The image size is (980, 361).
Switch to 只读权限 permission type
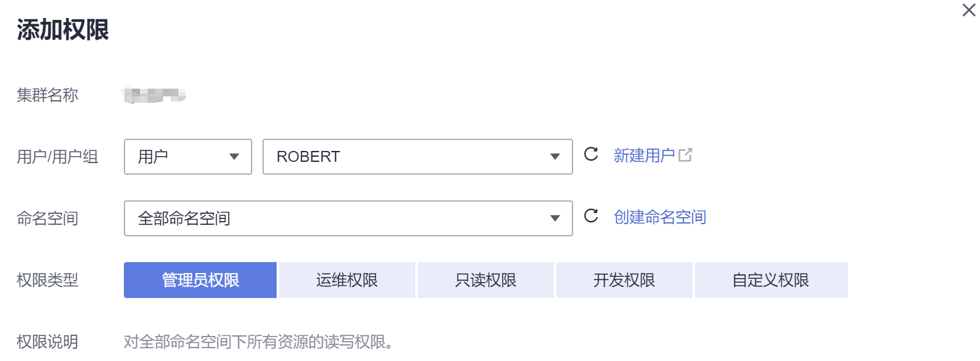[x=486, y=280]
